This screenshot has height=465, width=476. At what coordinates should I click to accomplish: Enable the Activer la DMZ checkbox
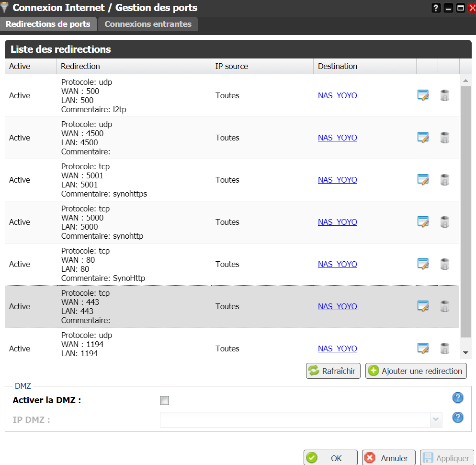click(x=165, y=401)
